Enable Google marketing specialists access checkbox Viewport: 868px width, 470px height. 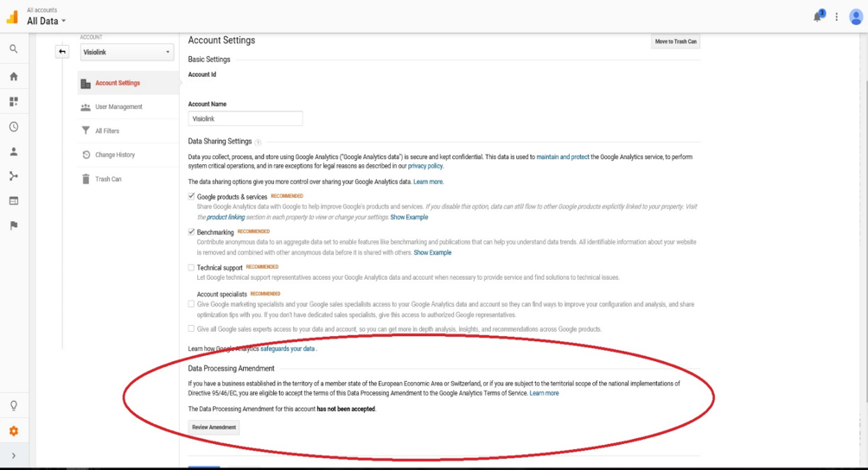pos(191,303)
